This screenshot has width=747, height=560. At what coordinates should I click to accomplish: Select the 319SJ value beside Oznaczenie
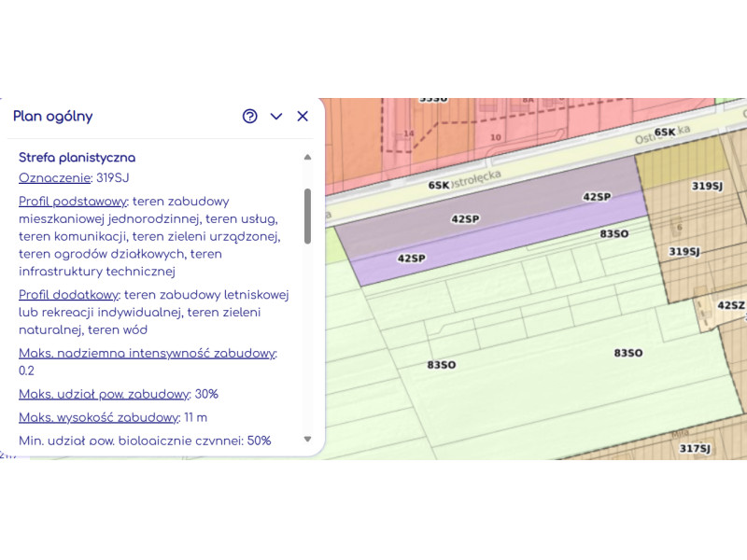(112, 178)
